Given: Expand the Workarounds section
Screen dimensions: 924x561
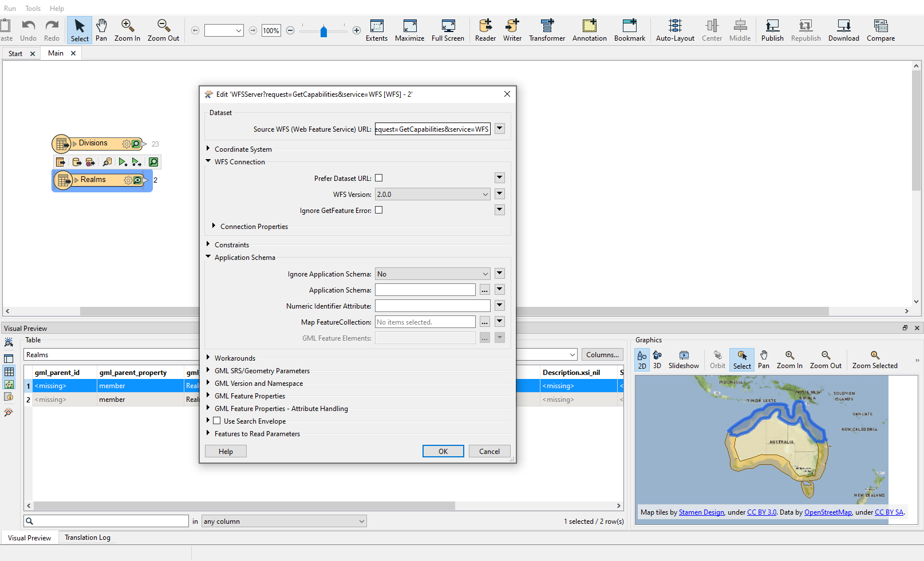Looking at the screenshot, I should [208, 357].
